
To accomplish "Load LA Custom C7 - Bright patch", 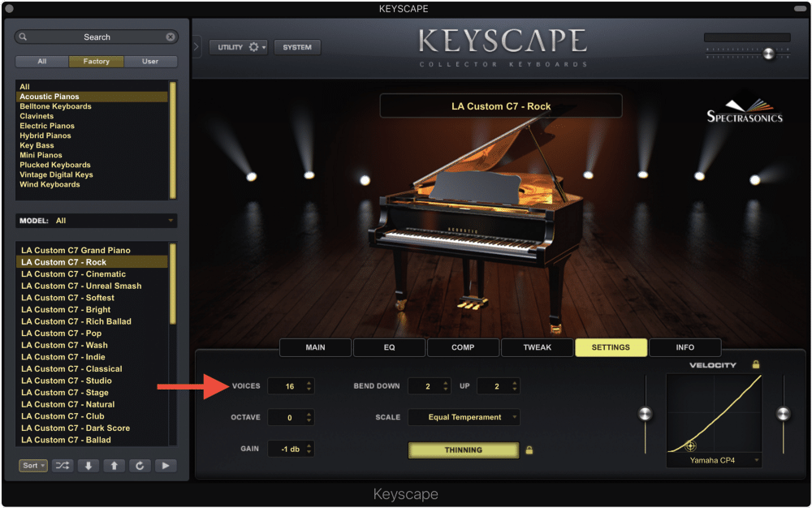I will pyautogui.click(x=92, y=309).
